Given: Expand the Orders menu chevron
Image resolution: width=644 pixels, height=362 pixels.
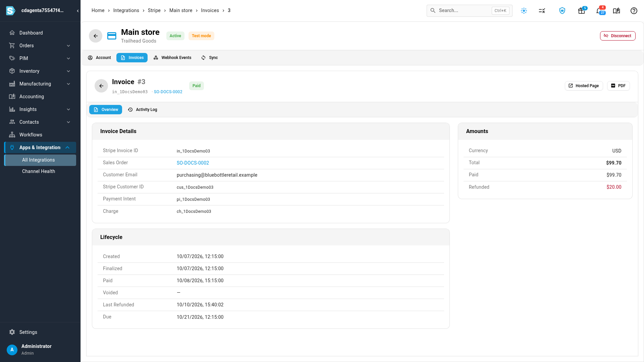Looking at the screenshot, I should click(68, 46).
